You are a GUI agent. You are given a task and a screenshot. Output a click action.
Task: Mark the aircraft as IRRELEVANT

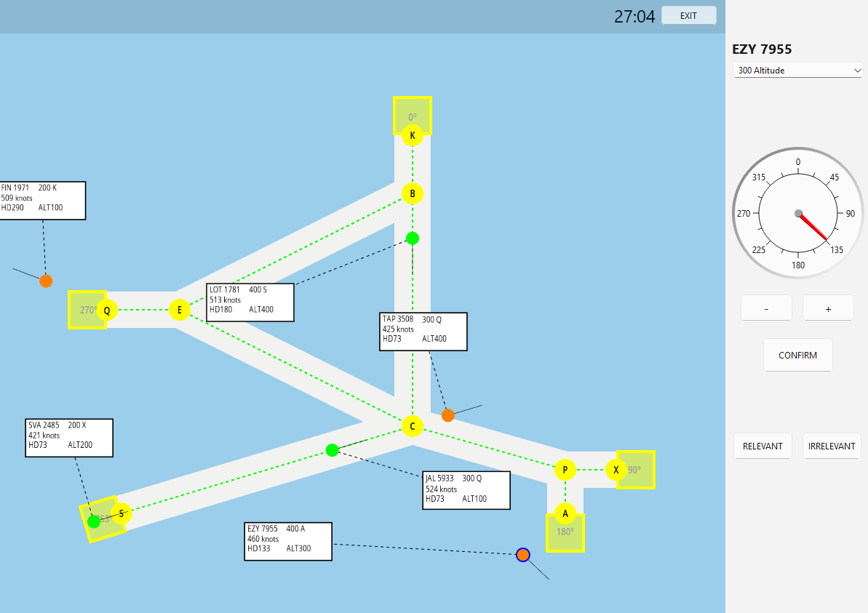832,446
